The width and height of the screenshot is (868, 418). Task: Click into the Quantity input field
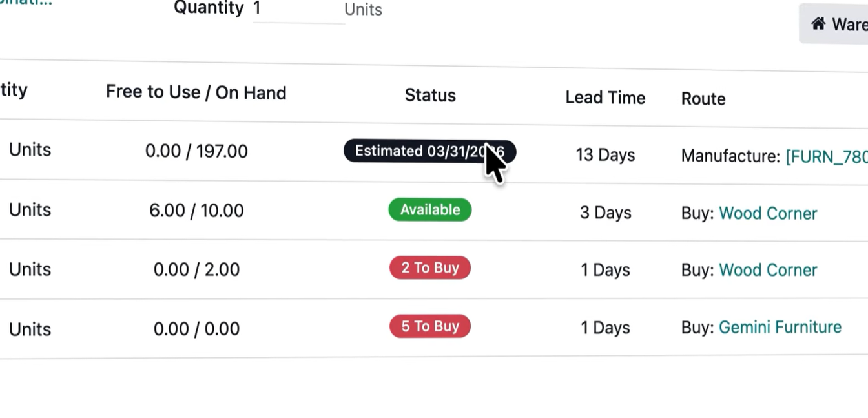click(298, 9)
